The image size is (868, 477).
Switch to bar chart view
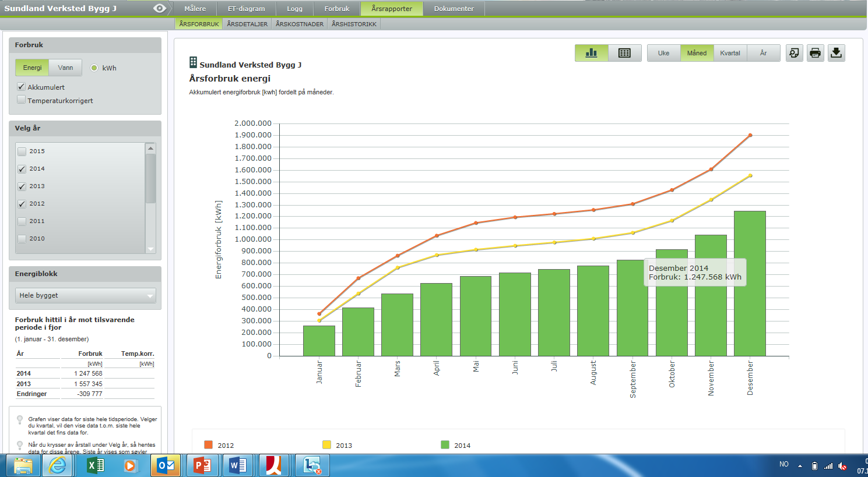click(x=592, y=53)
